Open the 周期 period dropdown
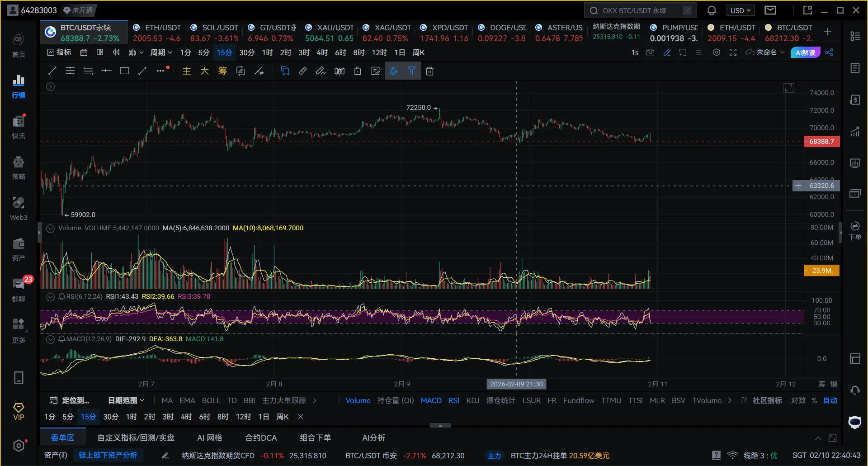The height and width of the screenshot is (466, 868). coord(161,52)
